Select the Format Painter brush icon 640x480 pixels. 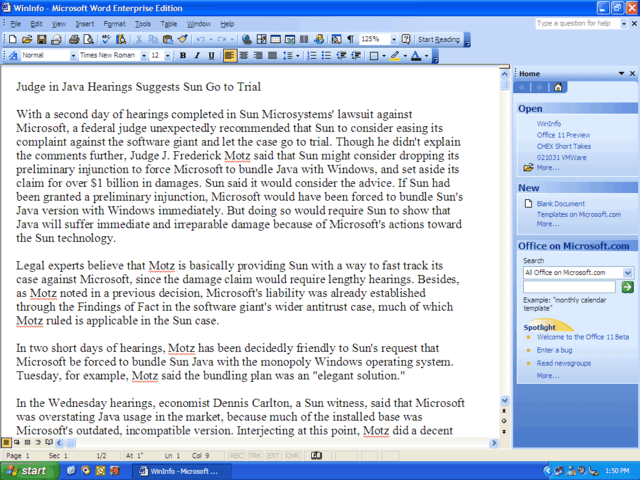(x=182, y=39)
